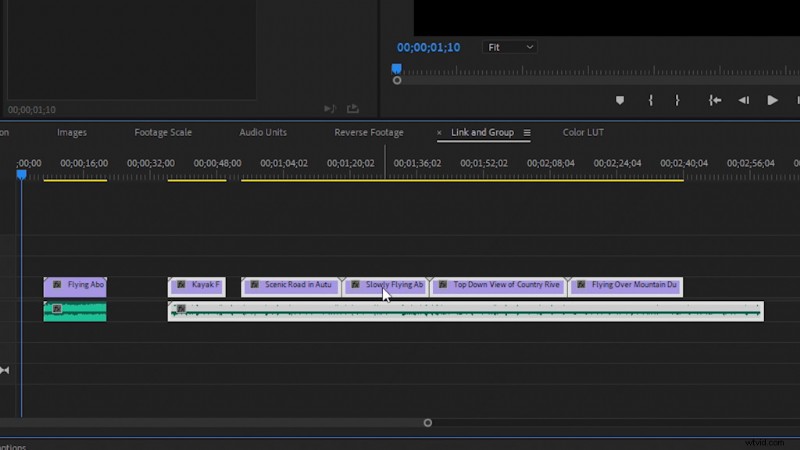Screen dimensions: 800x450
Task: Click the fx badge on the green audio clip
Action: coord(57,309)
